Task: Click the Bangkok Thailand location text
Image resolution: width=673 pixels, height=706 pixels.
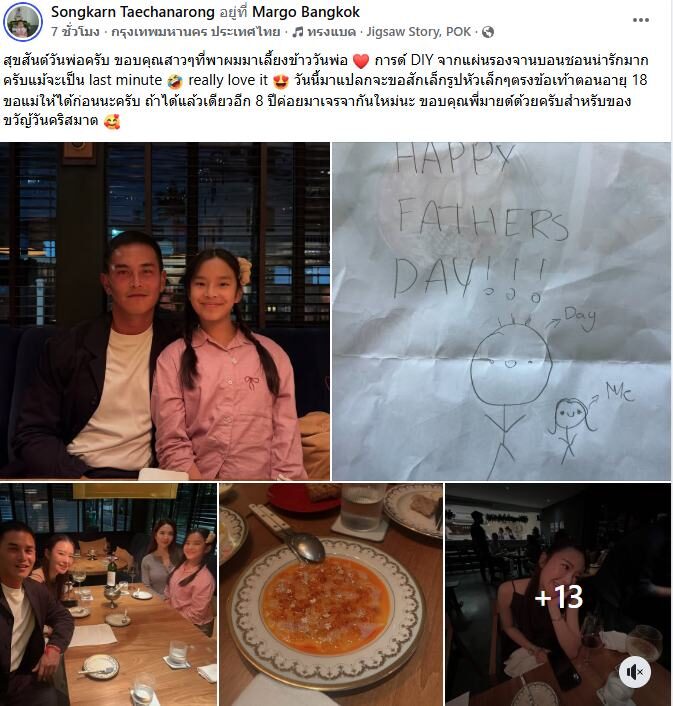Action: pos(195,32)
